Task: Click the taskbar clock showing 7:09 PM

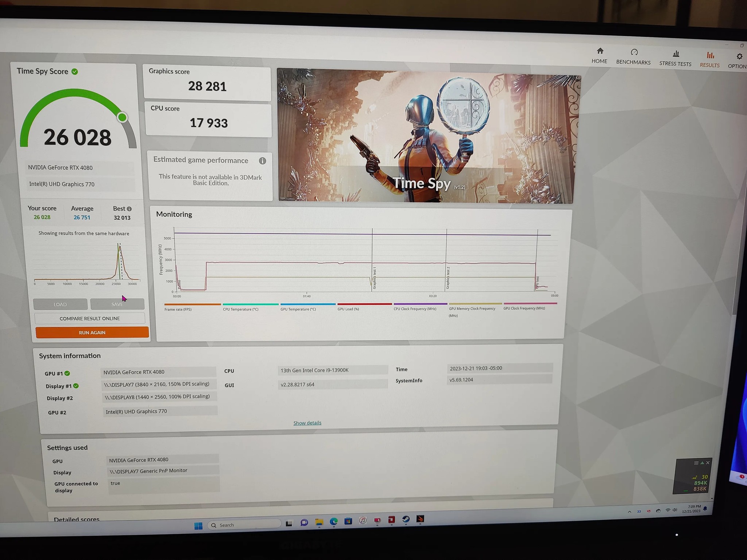Action: click(x=692, y=509)
